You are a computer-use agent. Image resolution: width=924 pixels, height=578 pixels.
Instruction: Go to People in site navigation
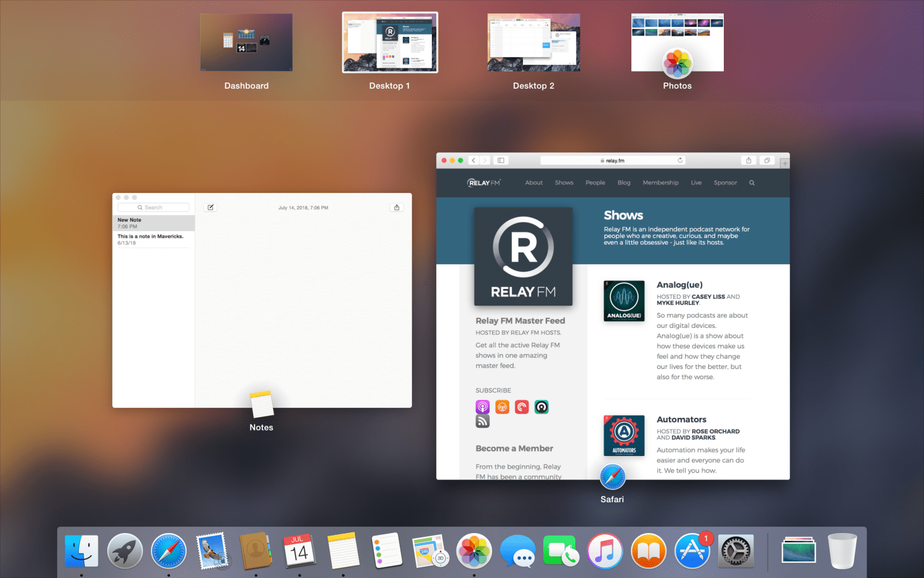pyautogui.click(x=595, y=182)
